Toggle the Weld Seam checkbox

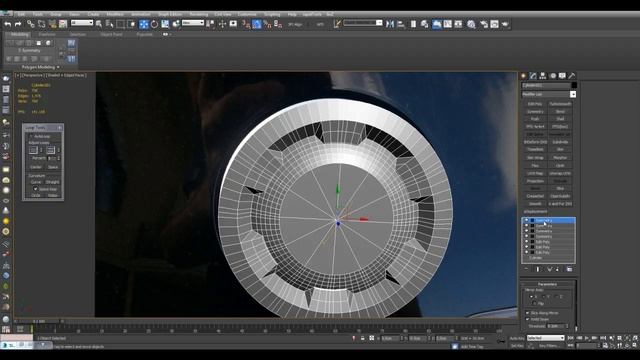point(527,319)
